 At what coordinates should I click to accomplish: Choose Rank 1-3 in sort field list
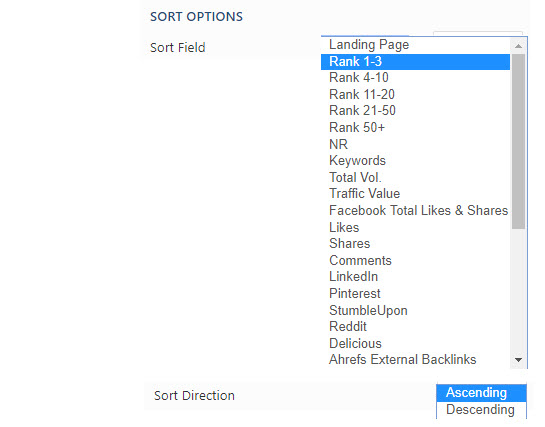pyautogui.click(x=415, y=61)
